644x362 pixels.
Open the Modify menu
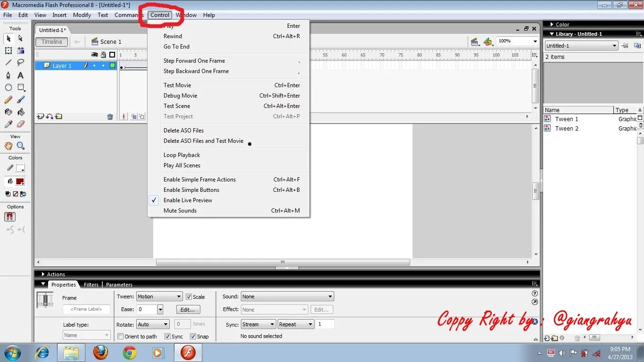(82, 15)
